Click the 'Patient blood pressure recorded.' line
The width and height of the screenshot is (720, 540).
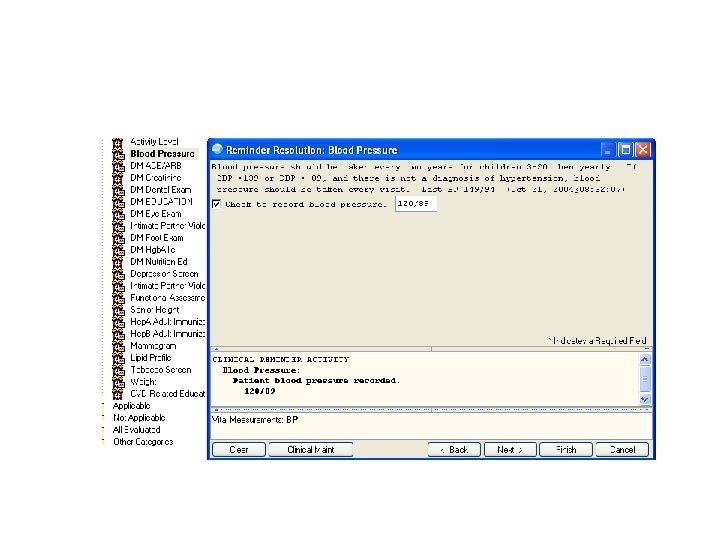click(316, 381)
